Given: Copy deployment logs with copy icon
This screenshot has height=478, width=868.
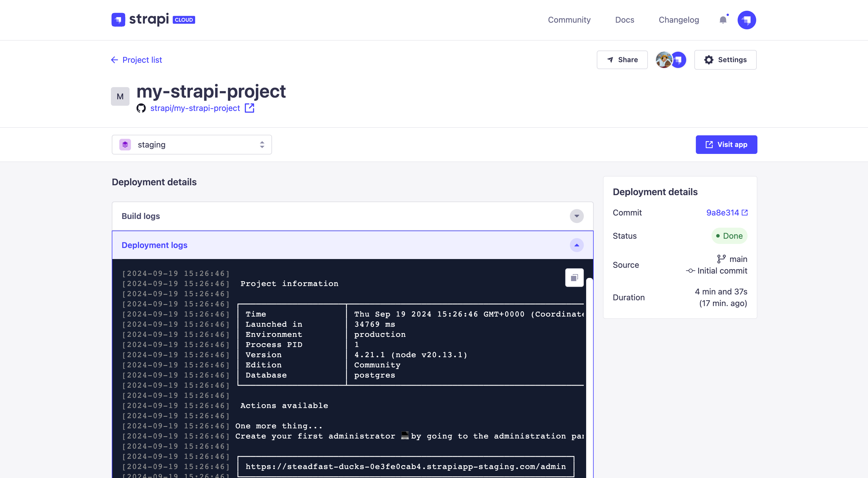Looking at the screenshot, I should click(574, 278).
